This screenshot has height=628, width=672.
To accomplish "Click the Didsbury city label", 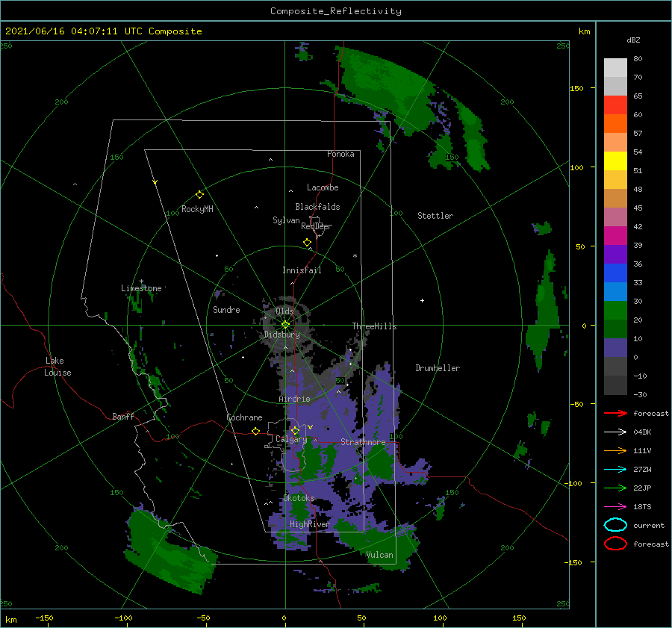I will click(x=281, y=335).
